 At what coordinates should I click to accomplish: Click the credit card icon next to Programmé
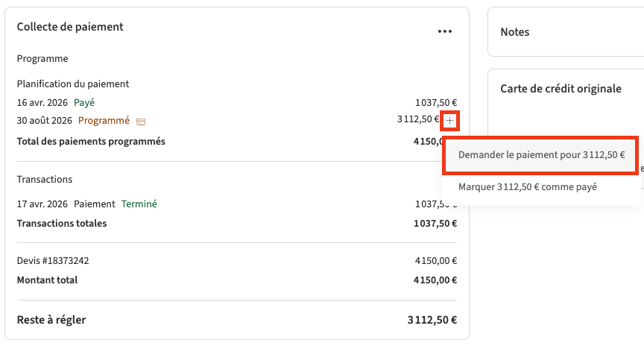(x=140, y=122)
